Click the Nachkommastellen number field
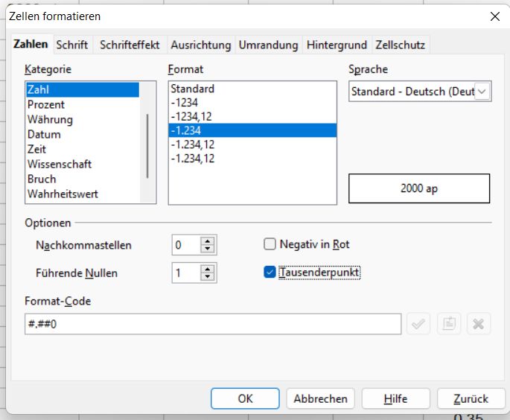The width and height of the screenshot is (510, 420). [x=186, y=245]
